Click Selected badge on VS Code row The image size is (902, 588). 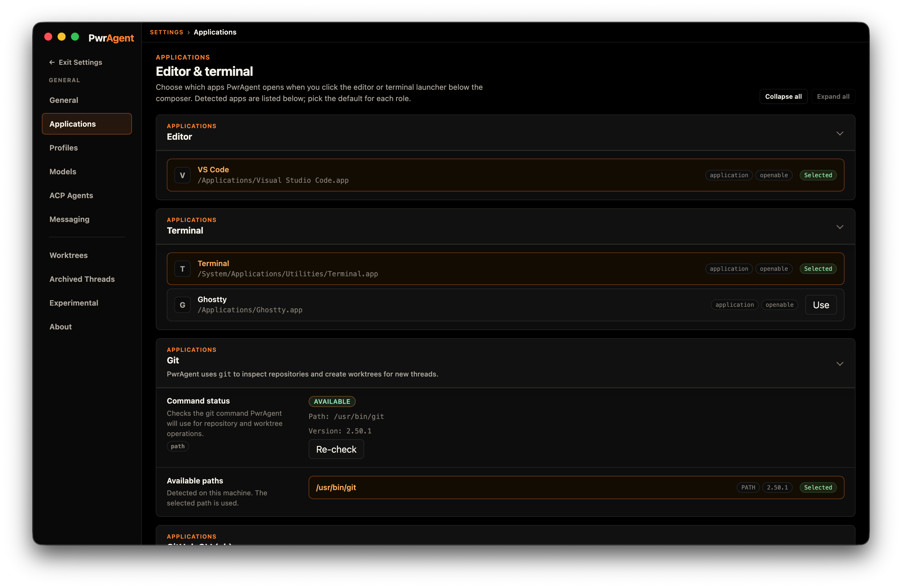pyautogui.click(x=818, y=175)
